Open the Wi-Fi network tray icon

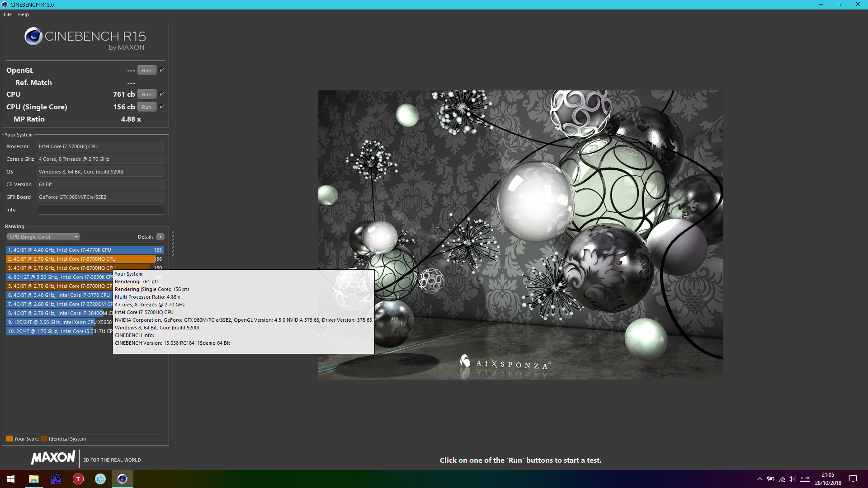tap(782, 479)
